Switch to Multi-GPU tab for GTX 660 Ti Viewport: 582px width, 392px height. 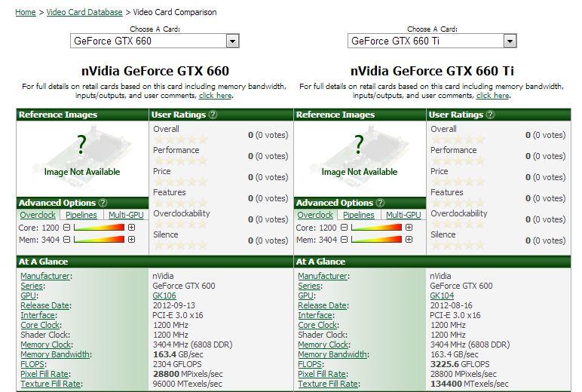(x=403, y=215)
